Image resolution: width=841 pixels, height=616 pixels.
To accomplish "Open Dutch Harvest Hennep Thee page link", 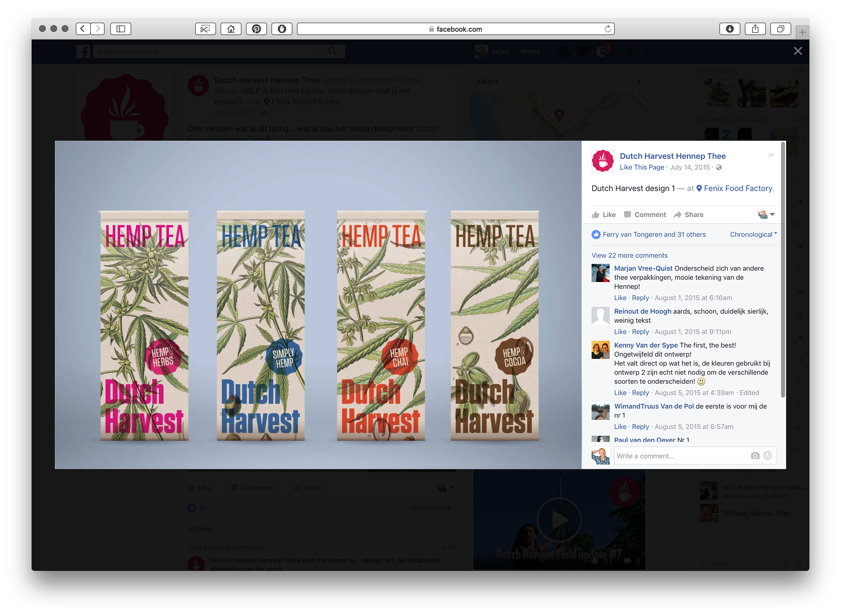I will click(672, 156).
